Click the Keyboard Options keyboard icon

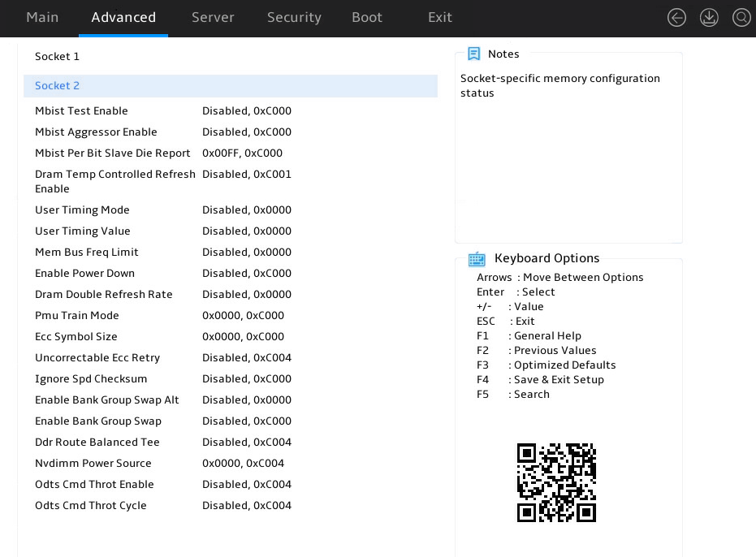click(477, 259)
